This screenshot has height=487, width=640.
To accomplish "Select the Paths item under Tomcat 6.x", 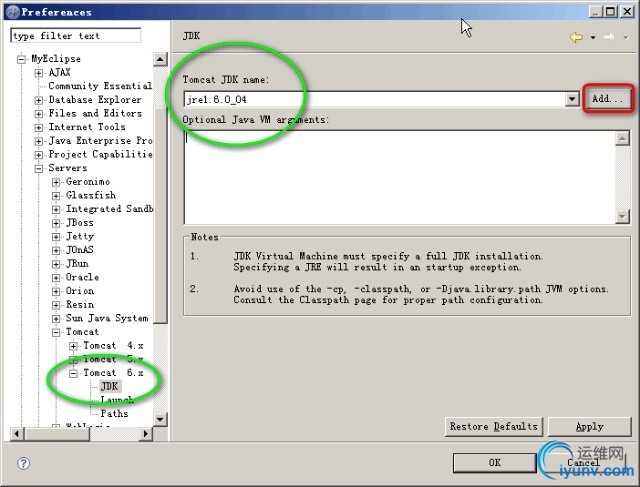I will (114, 414).
